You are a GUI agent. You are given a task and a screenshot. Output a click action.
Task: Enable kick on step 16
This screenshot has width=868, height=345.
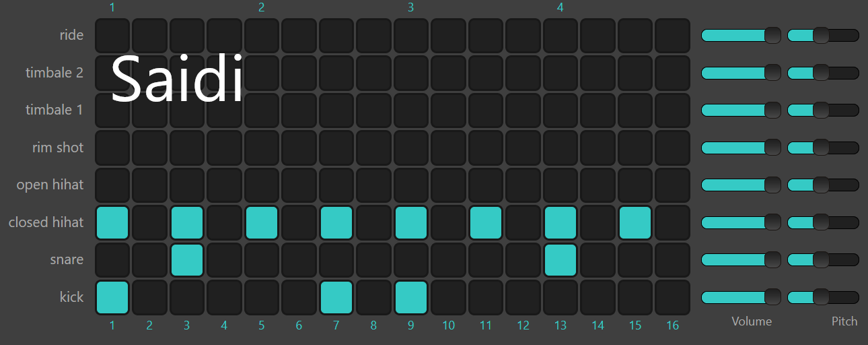coord(672,297)
